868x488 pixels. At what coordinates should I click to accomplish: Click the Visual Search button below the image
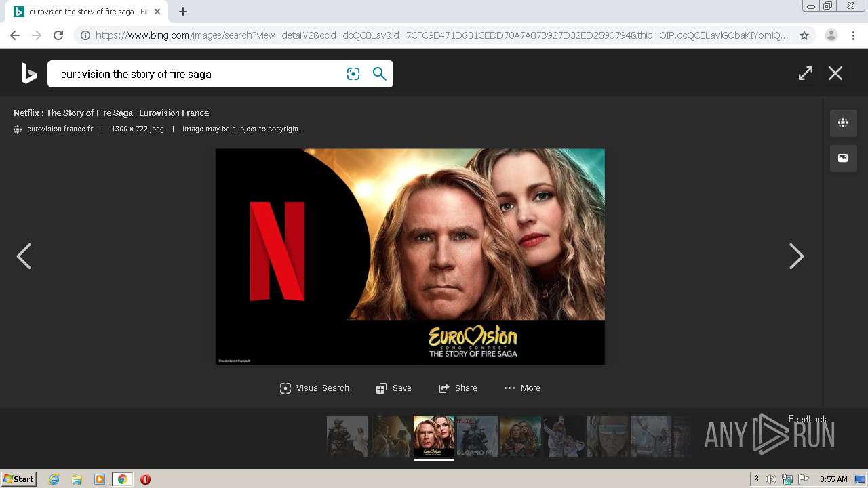tap(315, 388)
